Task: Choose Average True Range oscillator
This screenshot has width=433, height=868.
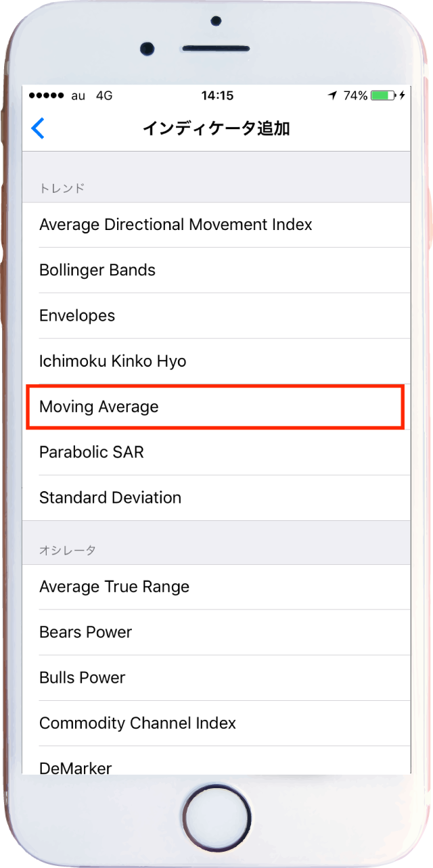Action: pos(114,587)
